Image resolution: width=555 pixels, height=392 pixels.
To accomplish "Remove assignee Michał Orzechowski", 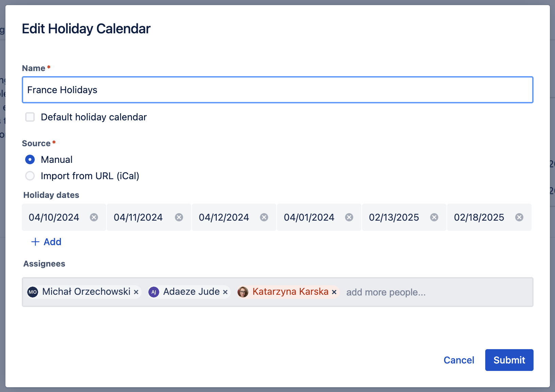I will click(x=136, y=292).
